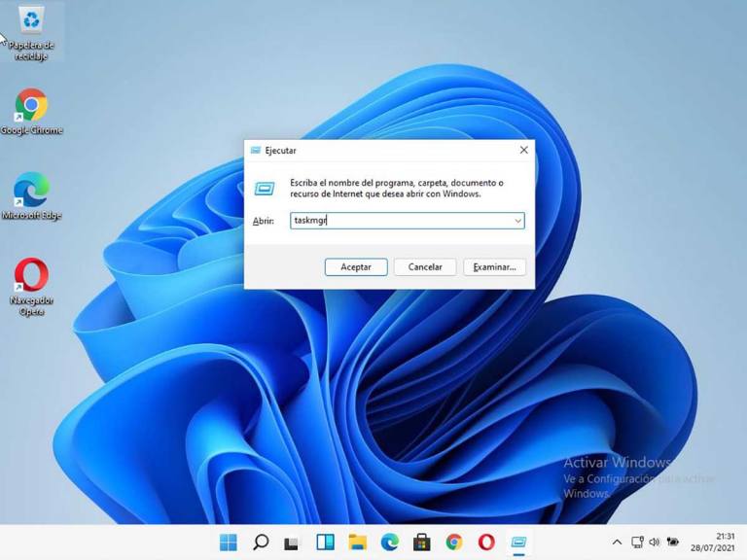Click the Abrir: label
This screenshot has width=747, height=560.
pos(264,221)
